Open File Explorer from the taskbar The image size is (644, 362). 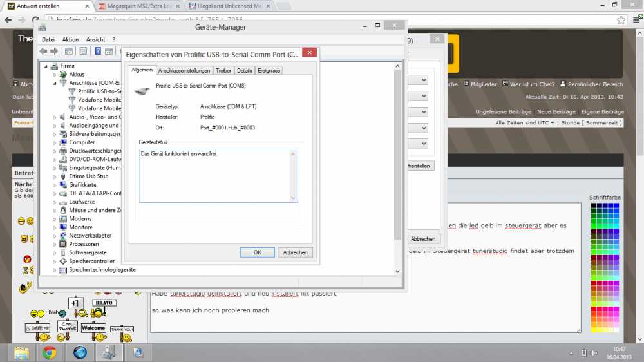(x=21, y=352)
